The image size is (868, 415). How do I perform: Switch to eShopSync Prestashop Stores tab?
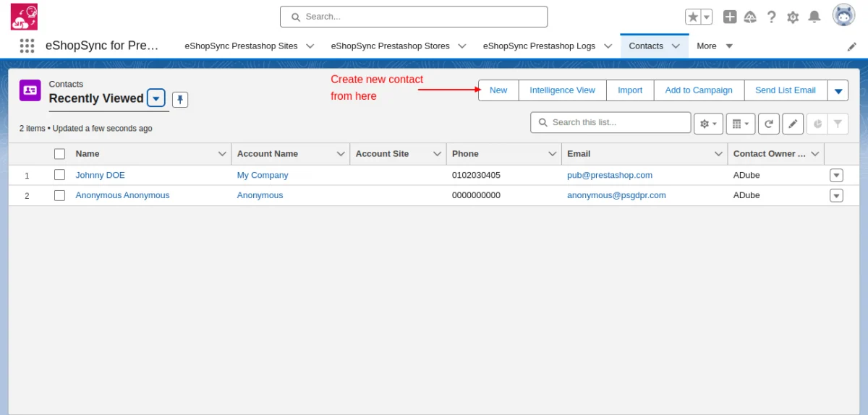(x=390, y=46)
